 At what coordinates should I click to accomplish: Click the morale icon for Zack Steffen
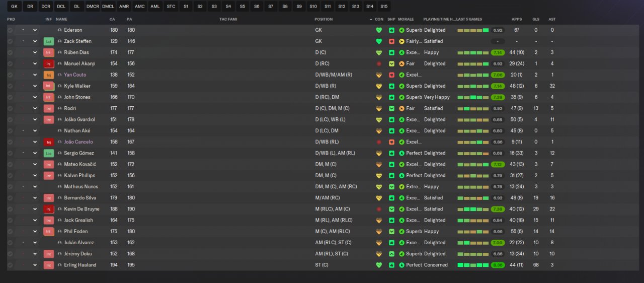(401, 41)
